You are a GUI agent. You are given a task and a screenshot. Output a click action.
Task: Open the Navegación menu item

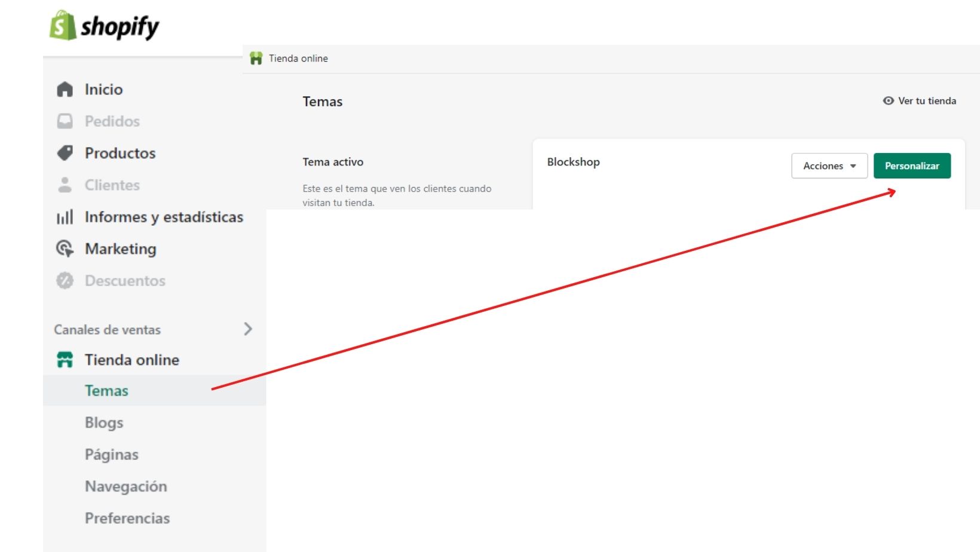point(125,486)
